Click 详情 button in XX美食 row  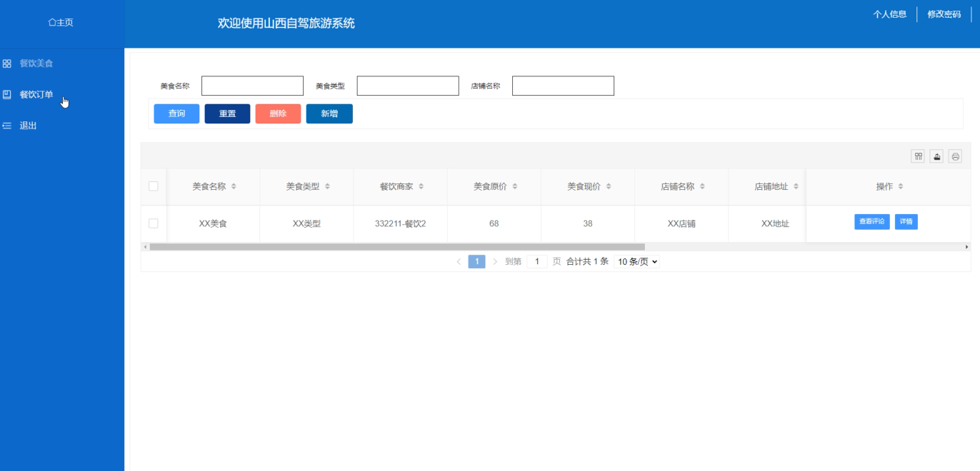tap(906, 222)
